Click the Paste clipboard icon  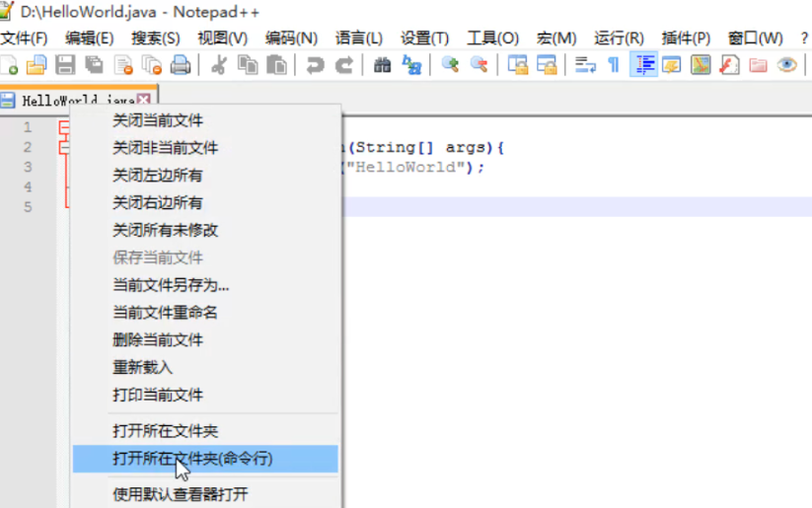tap(276, 65)
